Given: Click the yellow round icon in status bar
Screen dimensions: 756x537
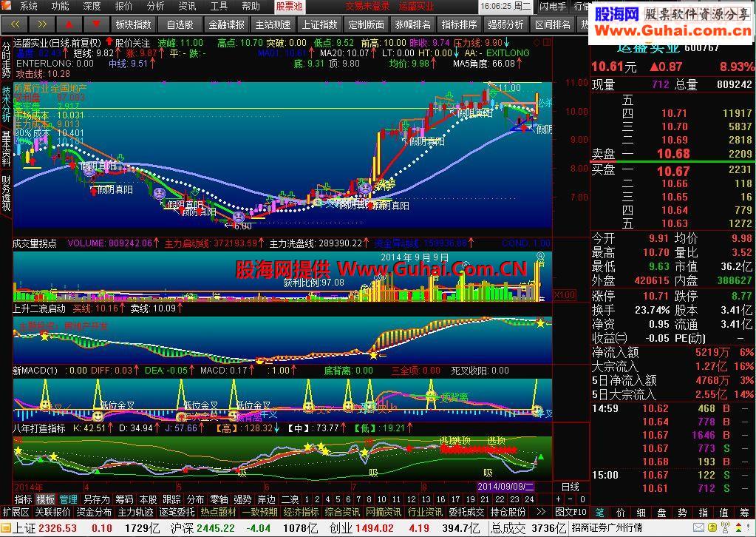Looking at the screenshot, I should pos(712,527).
